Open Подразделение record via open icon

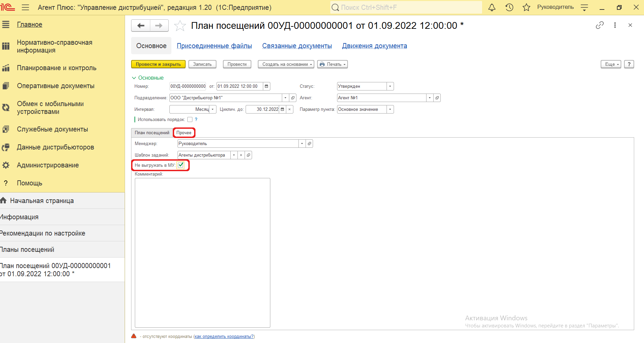[293, 98]
